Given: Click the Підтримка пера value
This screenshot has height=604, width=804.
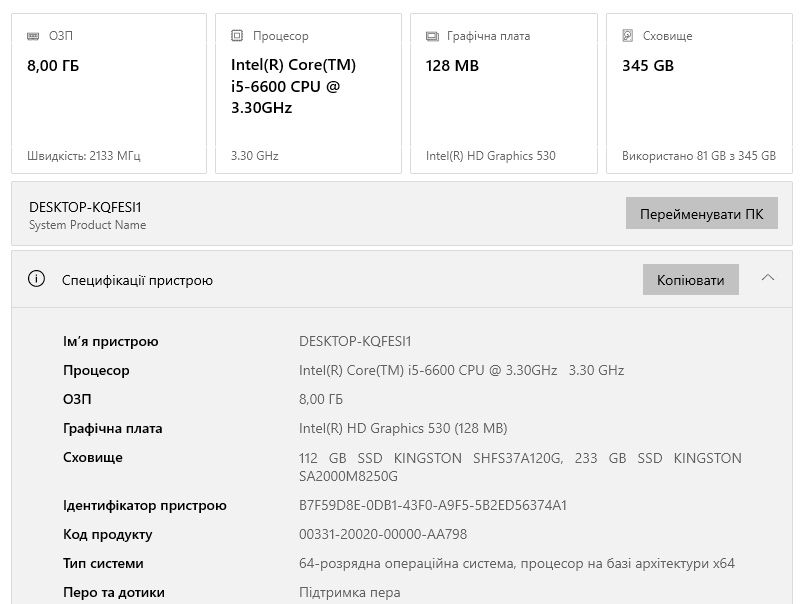Looking at the screenshot, I should (350, 593).
